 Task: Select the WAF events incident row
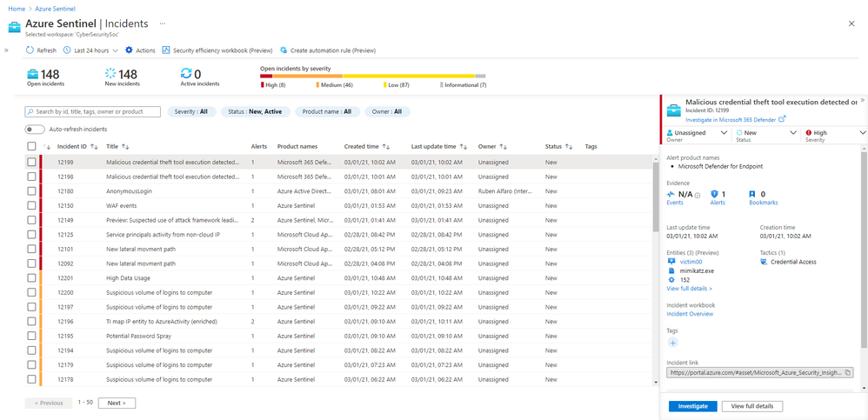point(337,205)
